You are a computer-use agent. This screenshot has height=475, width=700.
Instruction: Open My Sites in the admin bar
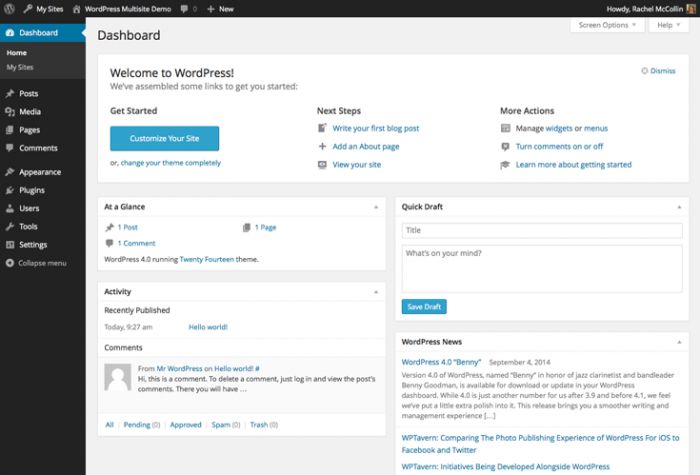click(43, 8)
